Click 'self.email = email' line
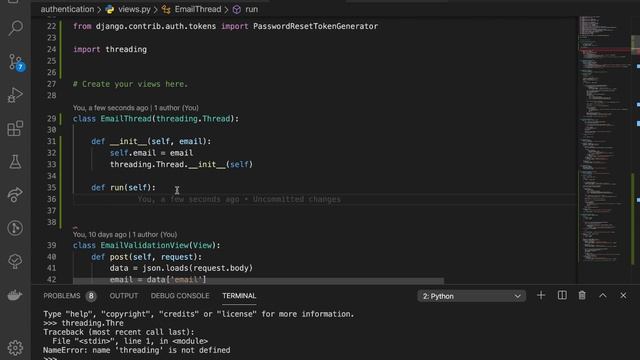This screenshot has height=360, width=640. tap(151, 153)
